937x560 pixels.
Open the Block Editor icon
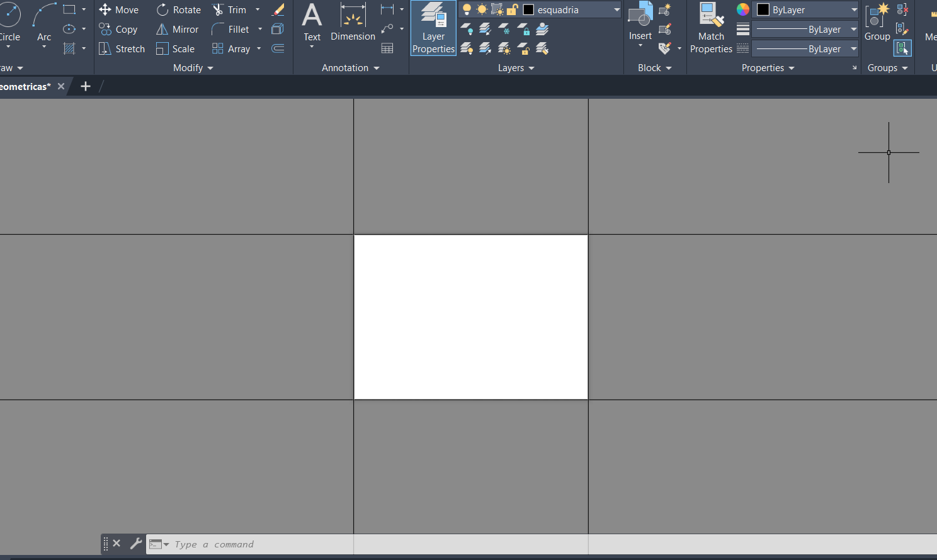click(664, 29)
